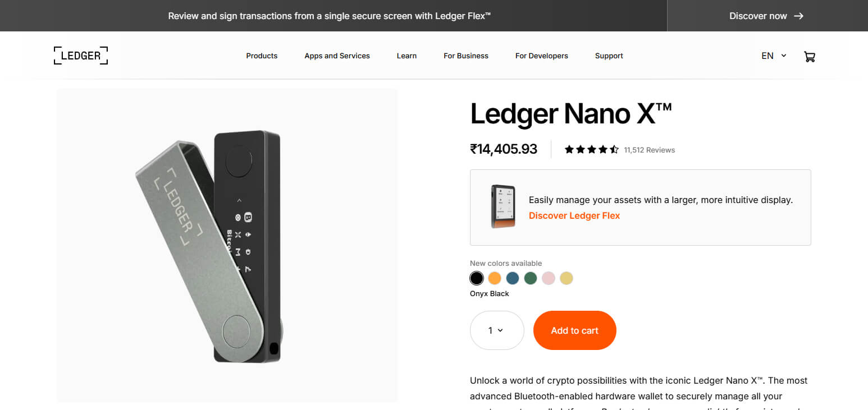Open the Products menu

point(262,56)
